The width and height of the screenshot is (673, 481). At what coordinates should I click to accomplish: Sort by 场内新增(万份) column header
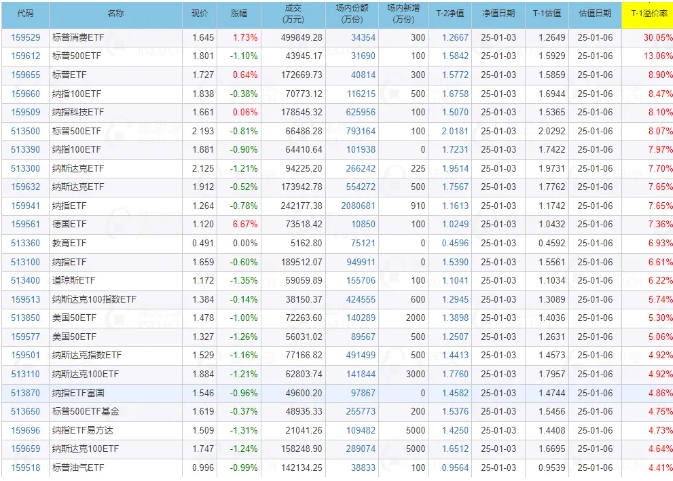coord(403,14)
